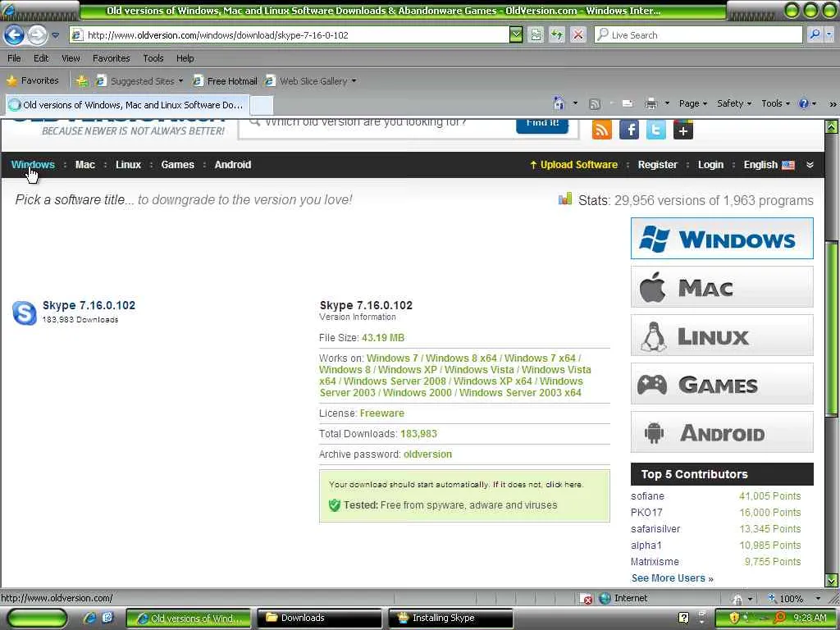Image resolution: width=840 pixels, height=630 pixels.
Task: Open the Skype 7.16.0.102 title link
Action: coord(89,305)
